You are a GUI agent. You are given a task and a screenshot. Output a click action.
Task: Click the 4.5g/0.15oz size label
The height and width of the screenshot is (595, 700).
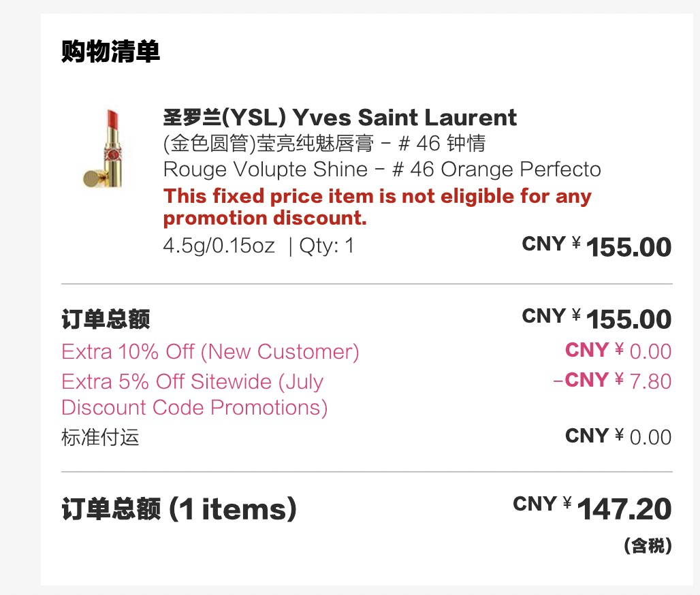219,246
